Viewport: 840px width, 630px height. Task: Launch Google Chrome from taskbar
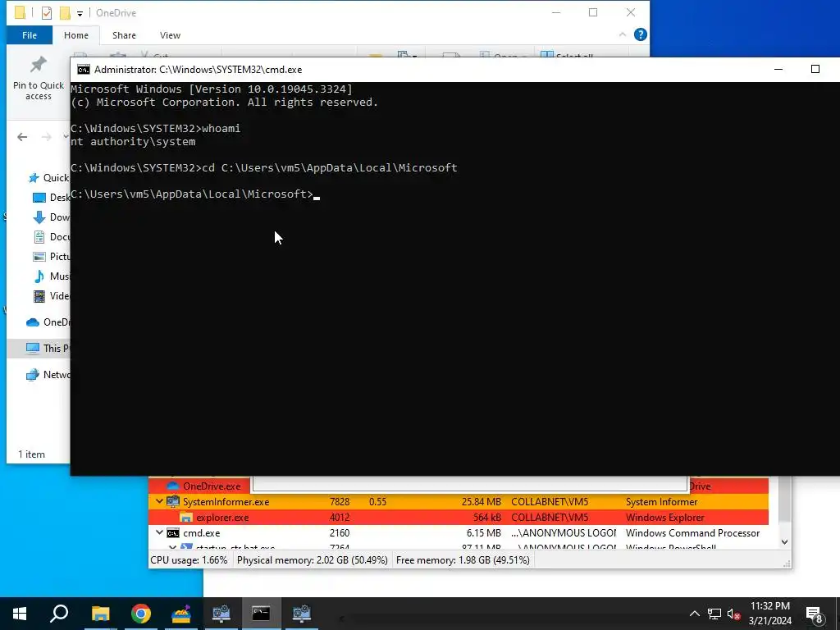141,614
